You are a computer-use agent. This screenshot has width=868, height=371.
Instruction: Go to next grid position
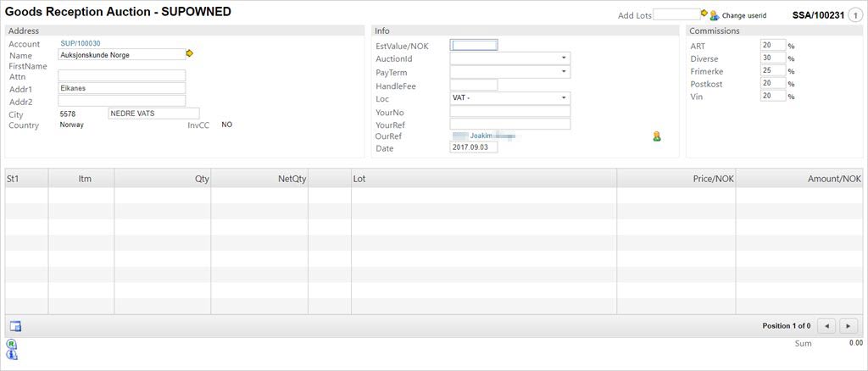click(x=848, y=326)
